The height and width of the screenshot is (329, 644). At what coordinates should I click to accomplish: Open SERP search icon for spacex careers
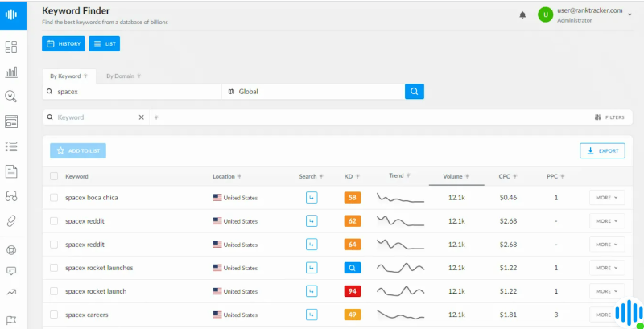[x=312, y=315]
